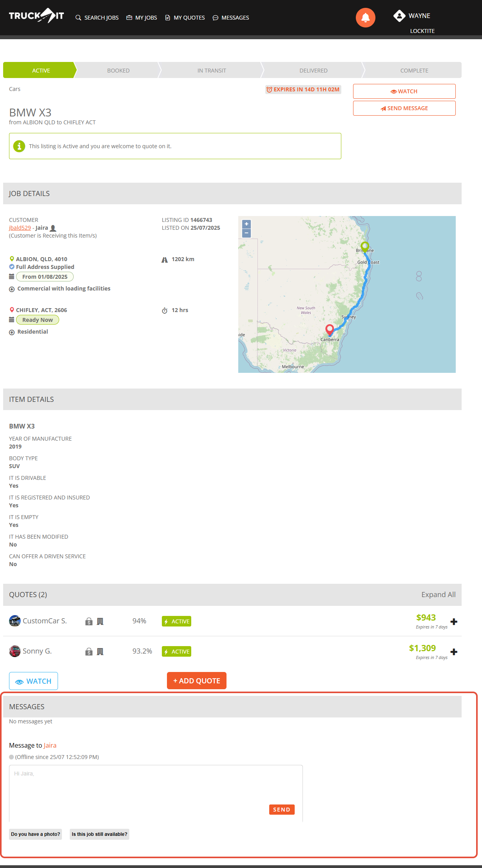Click the red Canberra delivery map marker
482x868 pixels.
click(x=330, y=330)
